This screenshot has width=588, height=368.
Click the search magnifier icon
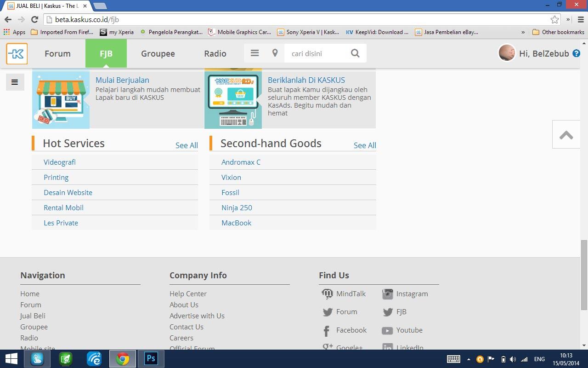tap(355, 53)
